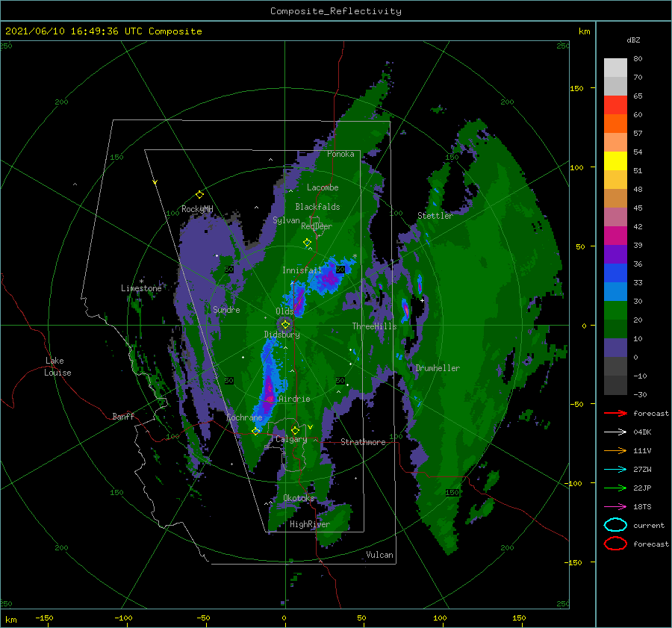Click the Calgary city label
This screenshot has height=628, width=672.
291,439
